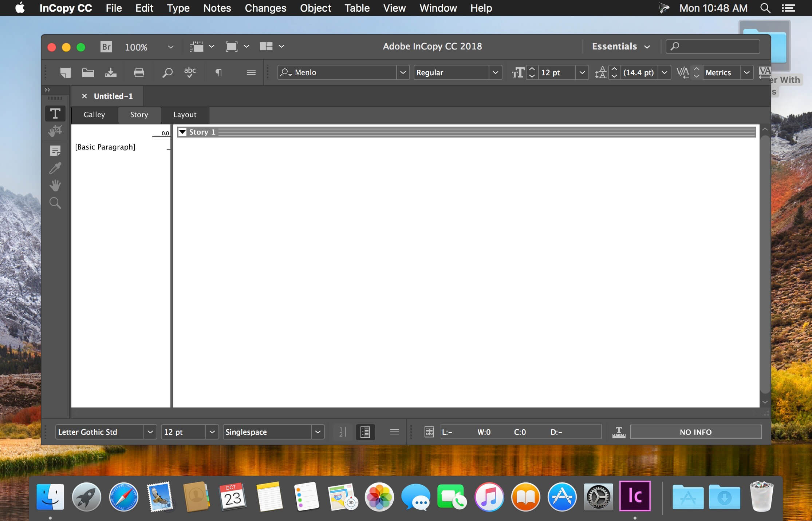Open the Singlespace line spacing dropdown
Screen dimensions: 812x521
tap(317, 432)
